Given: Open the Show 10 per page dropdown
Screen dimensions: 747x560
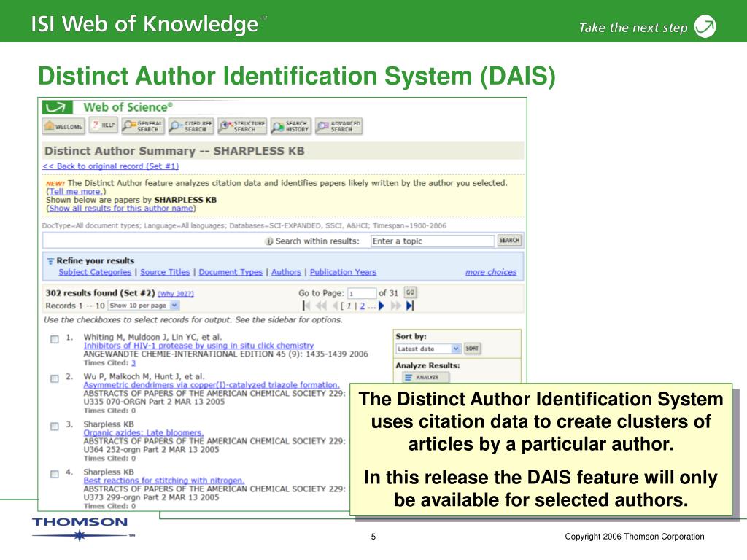Looking at the screenshot, I should (144, 306).
